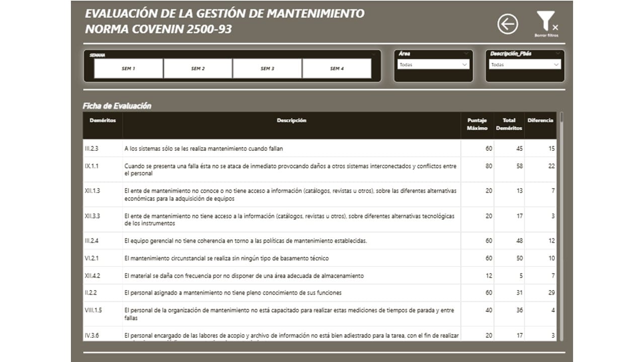Screen dimensions: 644x362
Task: Sort by the Descripción column header
Action: pyautogui.click(x=291, y=121)
